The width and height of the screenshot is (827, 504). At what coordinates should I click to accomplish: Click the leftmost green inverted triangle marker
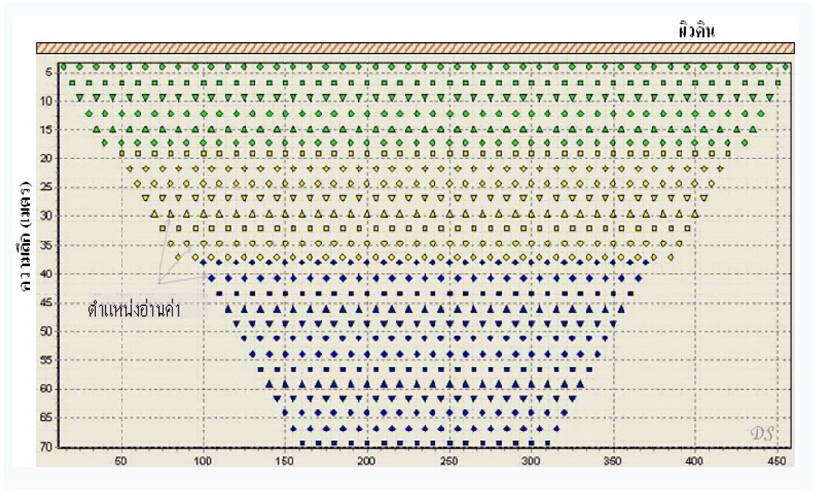(80, 98)
